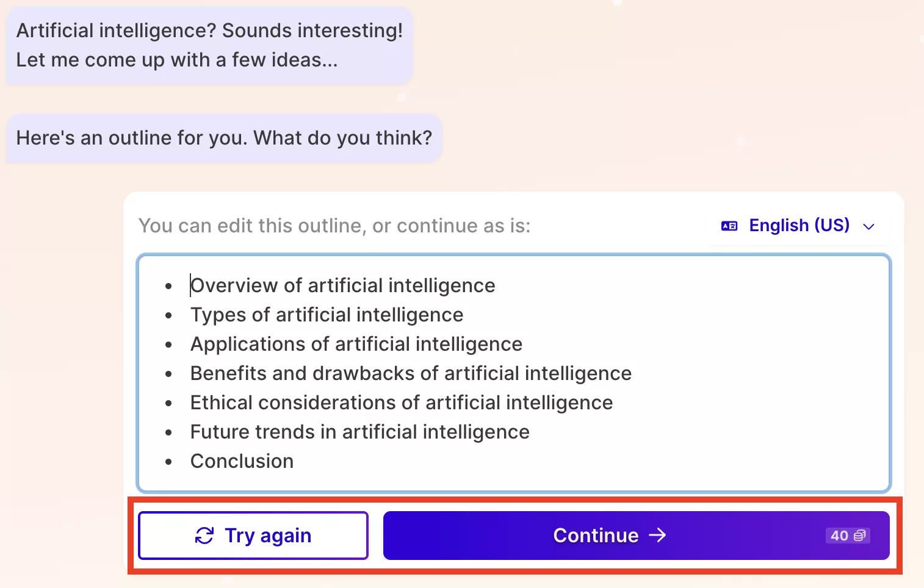Click the 40 credits cost badge
Screen dimensions: 924x588
click(847, 536)
